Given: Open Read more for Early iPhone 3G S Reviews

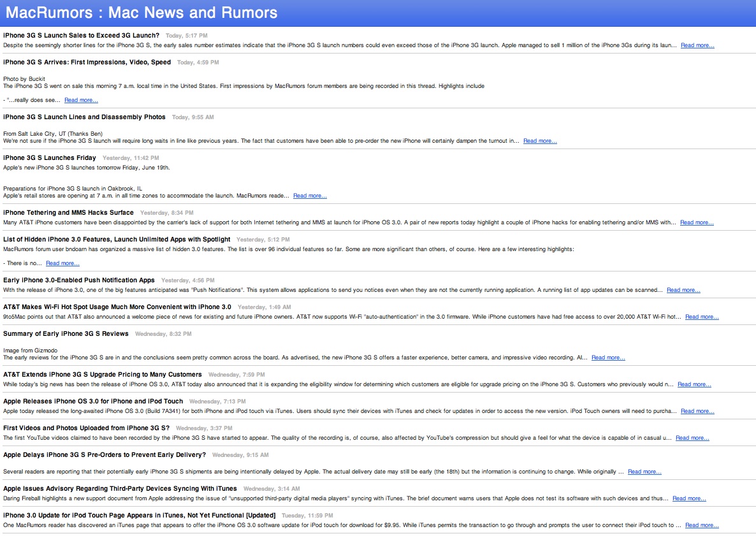Looking at the screenshot, I should [x=608, y=358].
